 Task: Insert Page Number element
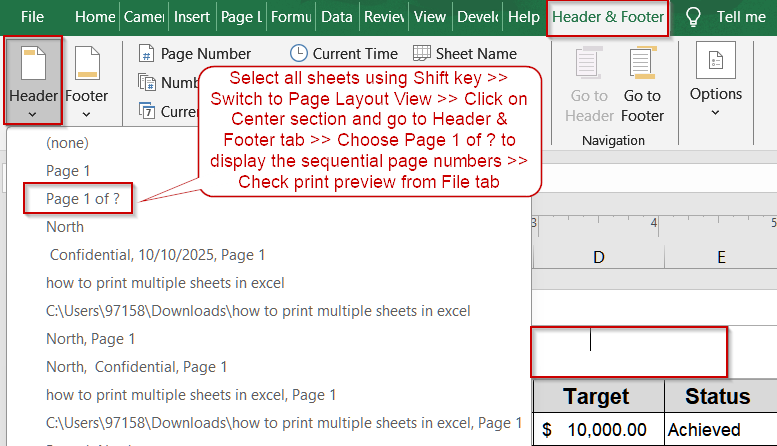[195, 54]
